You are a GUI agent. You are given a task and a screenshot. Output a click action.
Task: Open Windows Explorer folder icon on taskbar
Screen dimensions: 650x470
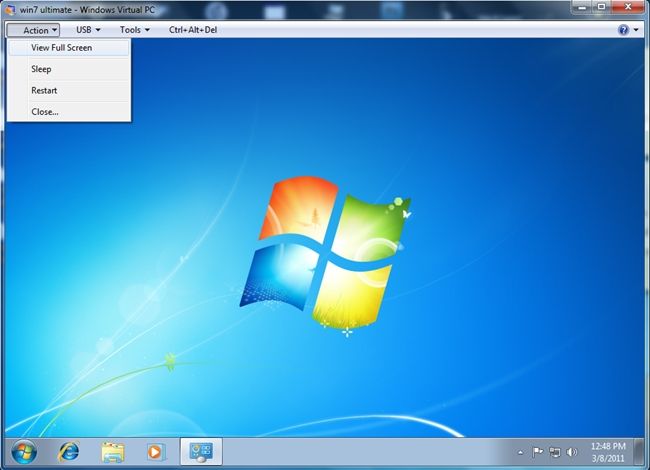pos(113,452)
